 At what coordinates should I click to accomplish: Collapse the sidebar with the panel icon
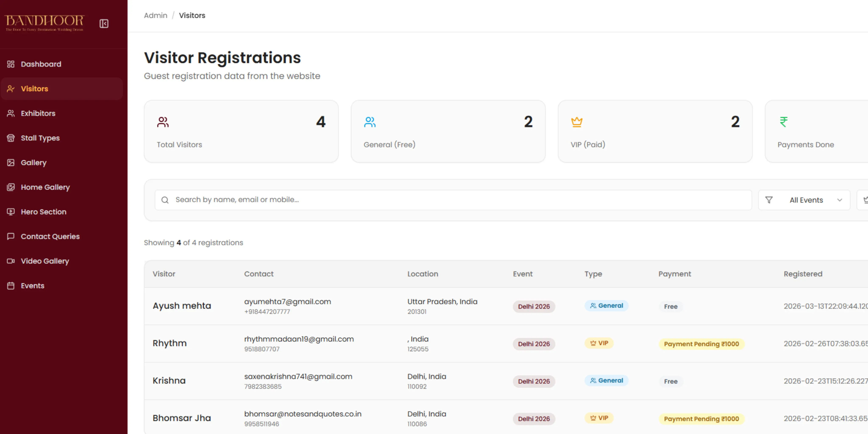tap(104, 24)
